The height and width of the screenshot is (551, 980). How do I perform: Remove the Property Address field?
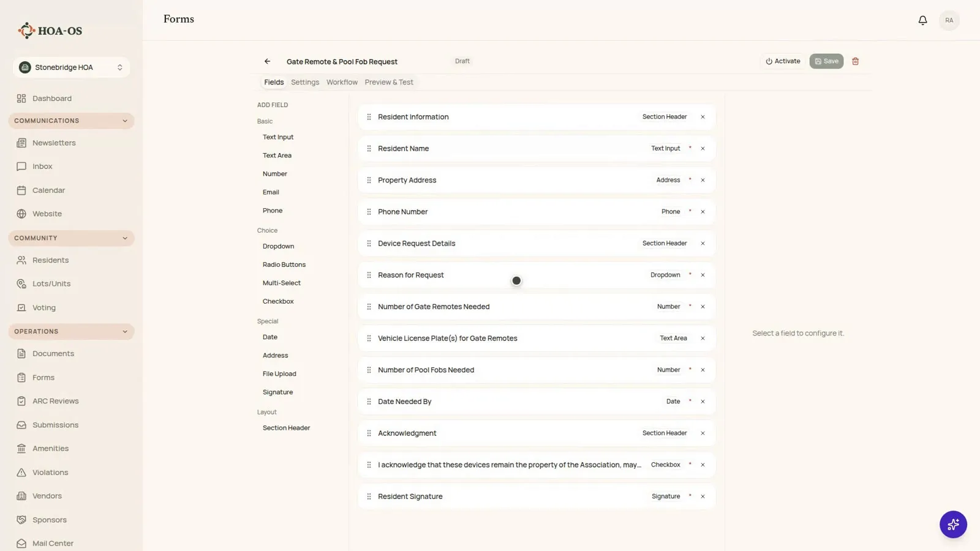[x=703, y=180]
